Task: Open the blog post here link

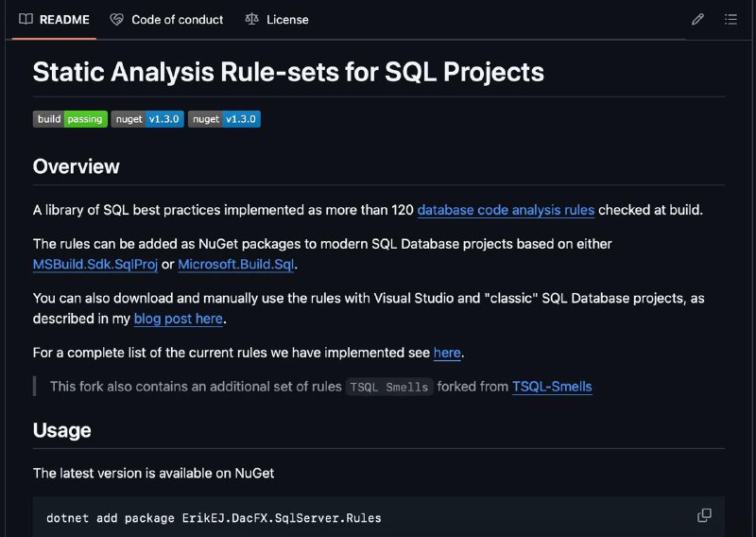Action: (179, 319)
